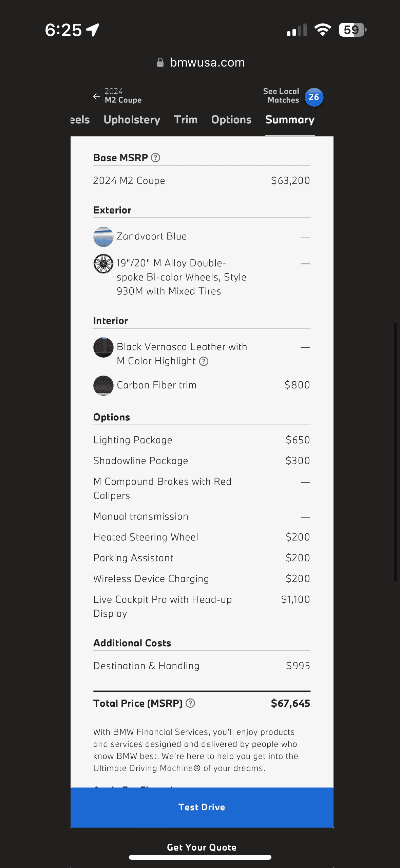Tap the back arrow beside 2024 M2 Coupe
Viewport: 400px width, 868px height.
tap(97, 96)
